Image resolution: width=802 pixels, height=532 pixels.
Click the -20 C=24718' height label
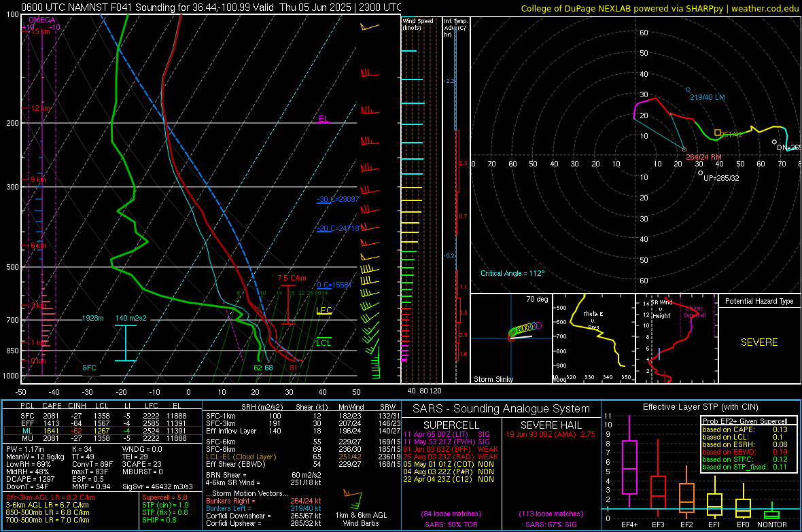pos(338,228)
